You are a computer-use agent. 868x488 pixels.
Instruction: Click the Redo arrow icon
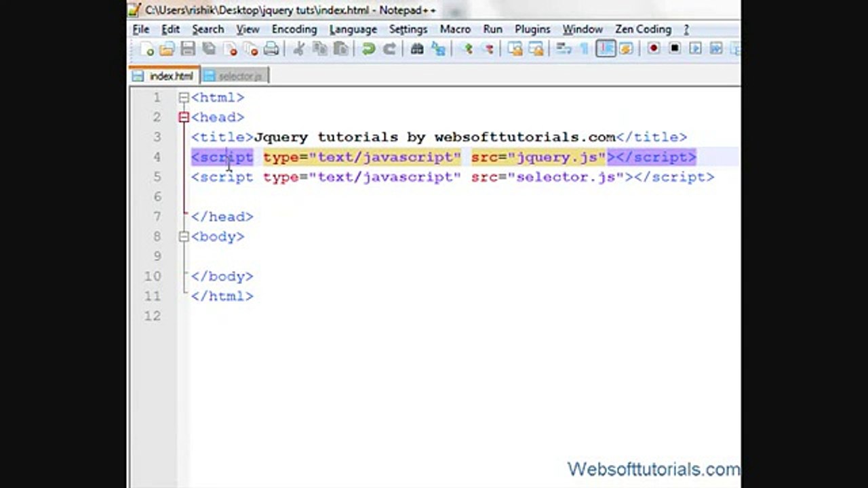pos(389,49)
